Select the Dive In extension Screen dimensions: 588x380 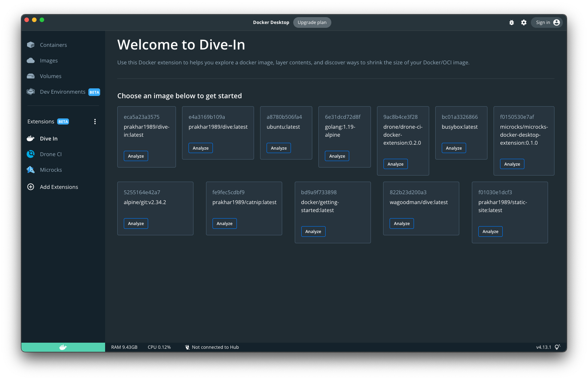pyautogui.click(x=49, y=139)
